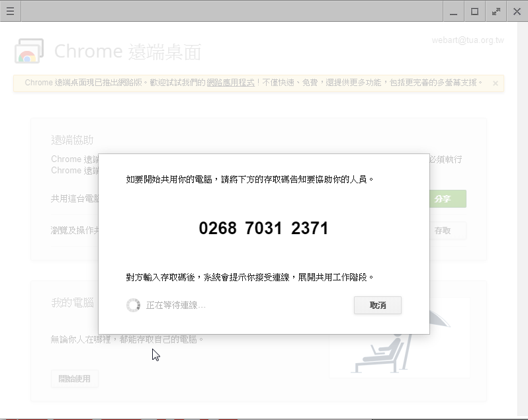
Task: Click the webart@tua.org.tw account email
Action: click(x=468, y=40)
